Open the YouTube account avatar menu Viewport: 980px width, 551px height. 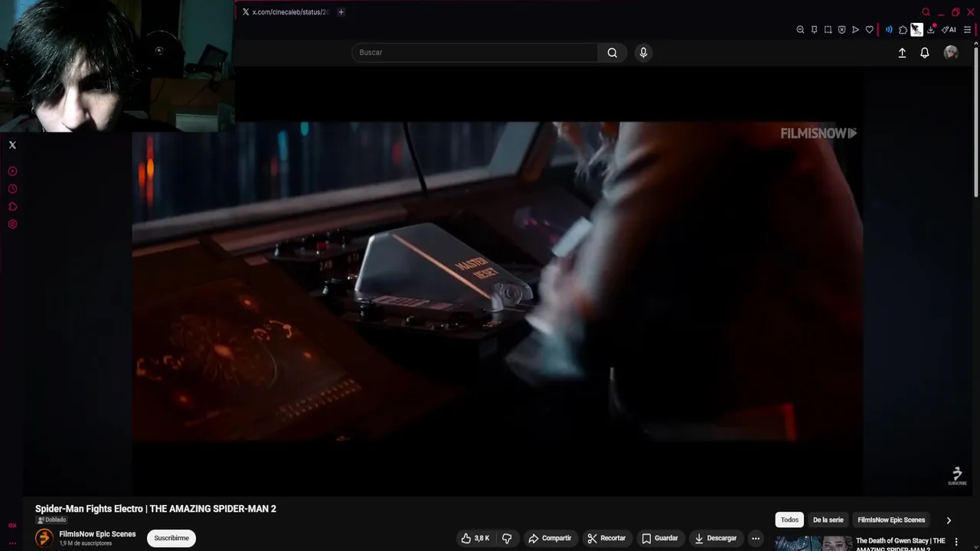951,52
